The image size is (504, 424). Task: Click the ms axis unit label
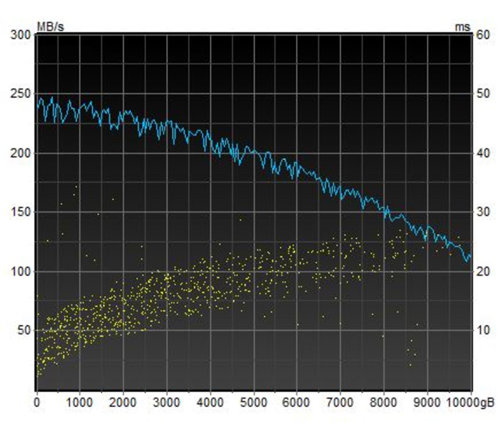[x=463, y=27]
